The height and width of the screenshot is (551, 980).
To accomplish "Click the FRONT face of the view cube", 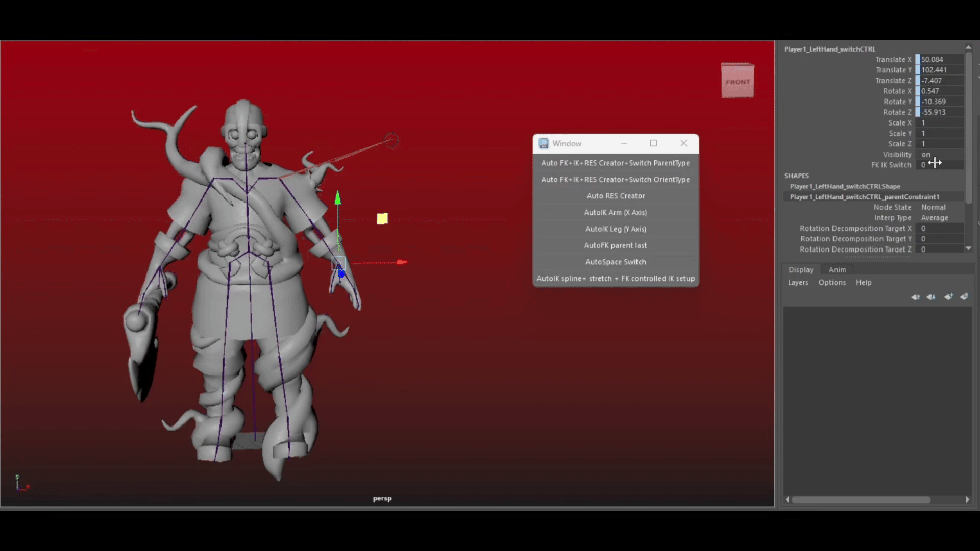I will (x=738, y=82).
